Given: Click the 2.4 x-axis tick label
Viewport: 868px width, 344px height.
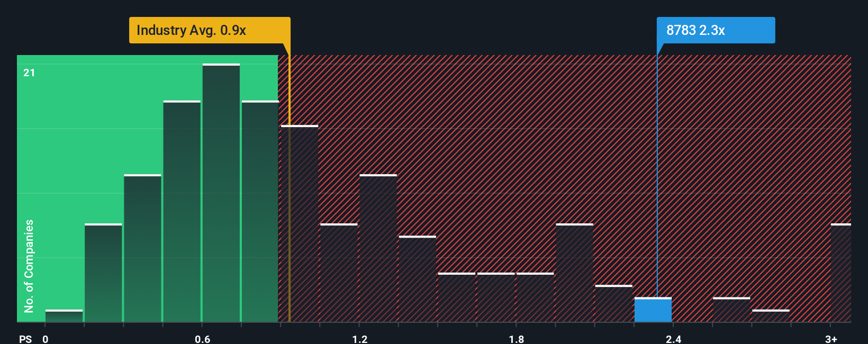Looking at the screenshot, I should tap(673, 339).
